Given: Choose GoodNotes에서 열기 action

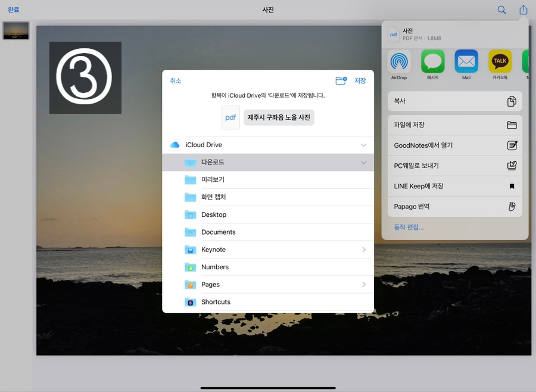Looking at the screenshot, I should click(454, 145).
